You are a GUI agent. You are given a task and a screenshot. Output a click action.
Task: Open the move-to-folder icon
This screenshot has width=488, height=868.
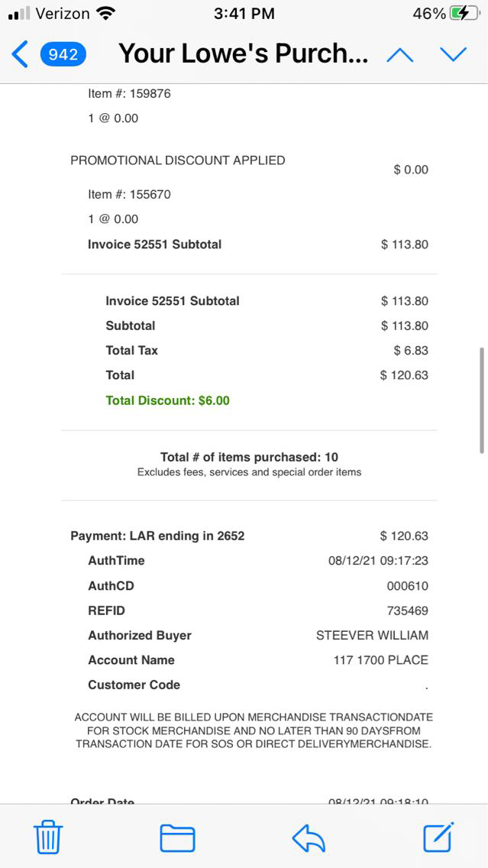(x=177, y=838)
